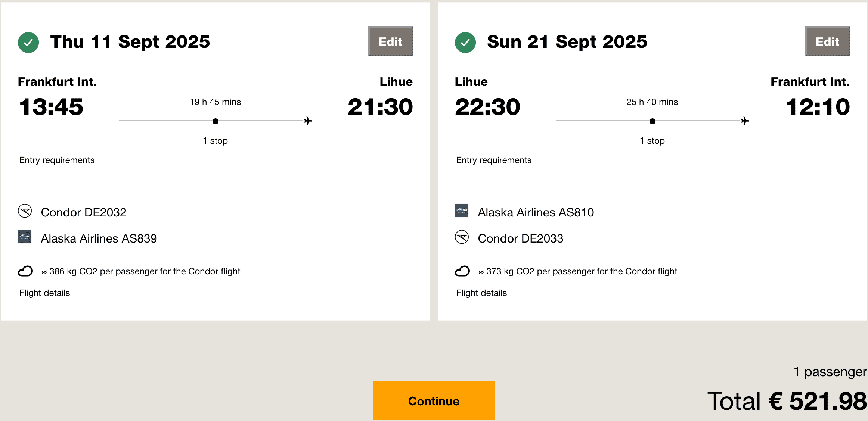Click the Total € 521.98 price
868x421 pixels.
pos(787,401)
